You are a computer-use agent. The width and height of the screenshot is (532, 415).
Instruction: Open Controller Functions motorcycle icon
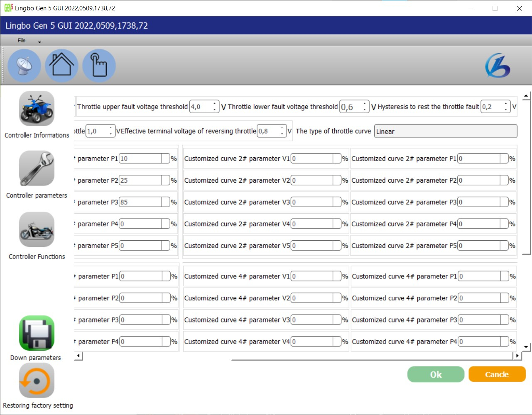pyautogui.click(x=37, y=229)
